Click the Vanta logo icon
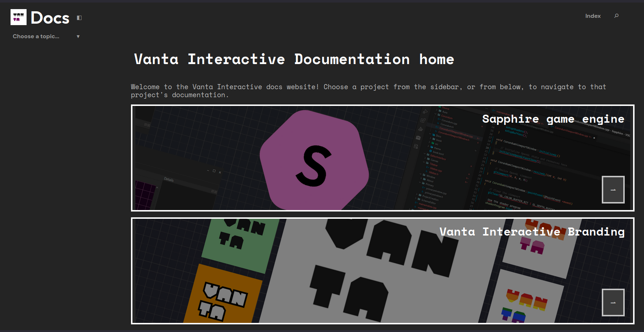 [19, 17]
